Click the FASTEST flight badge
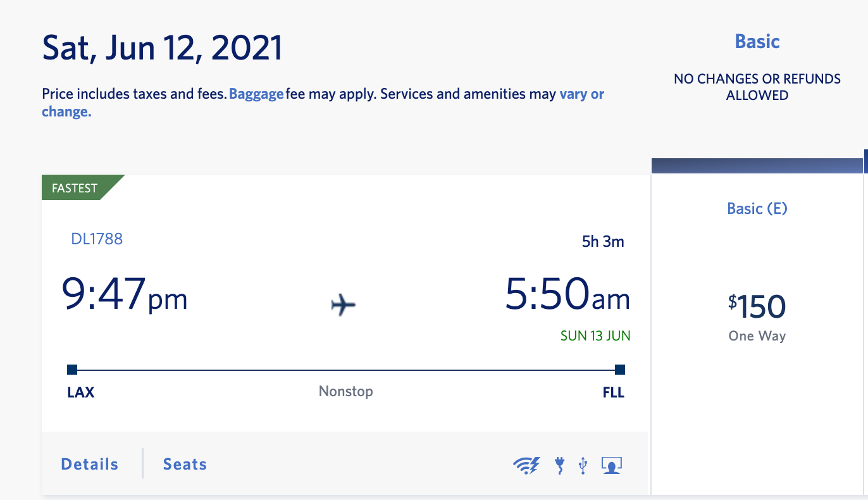868x500 pixels. [75, 188]
